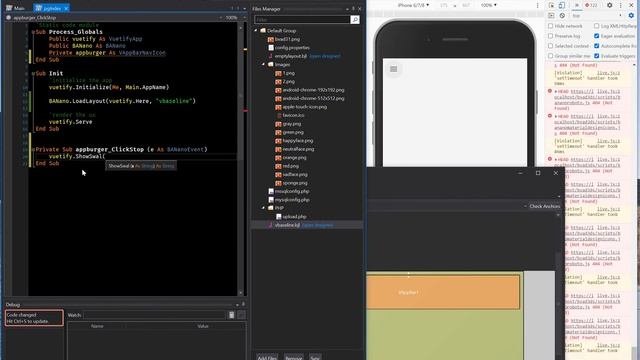
Task: Open the iPhone 6/7/8 device dropdown
Action: (x=413, y=5)
